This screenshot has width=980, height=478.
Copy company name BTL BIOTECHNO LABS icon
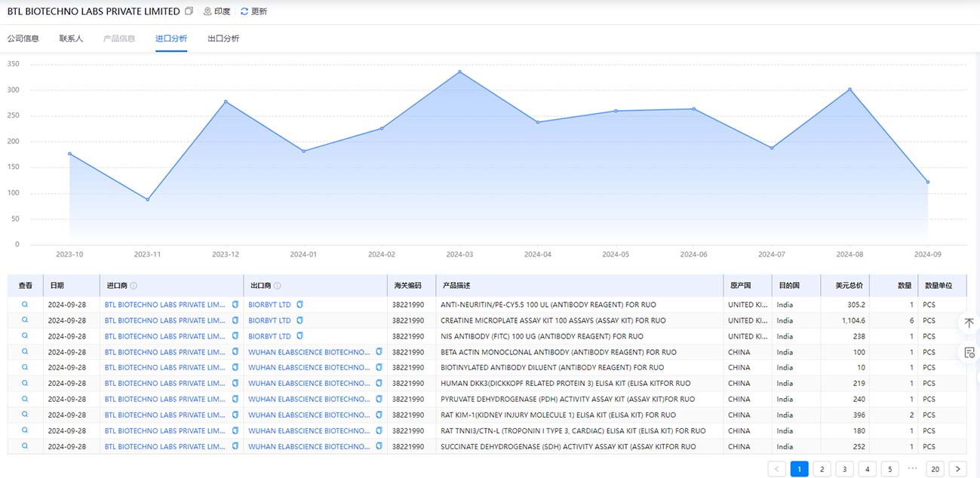coord(189,11)
